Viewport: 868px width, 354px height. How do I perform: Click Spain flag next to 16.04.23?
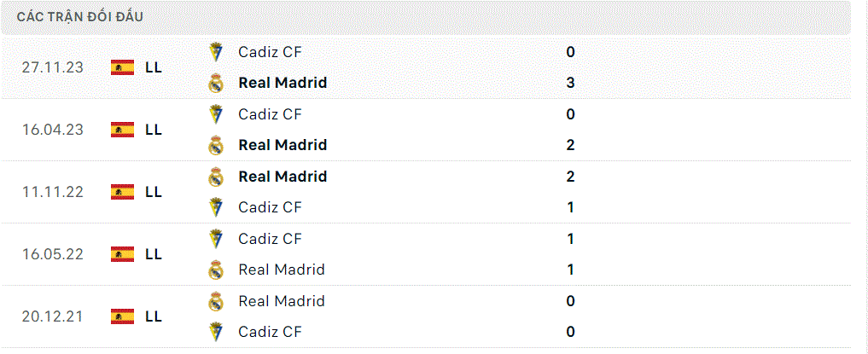(122, 130)
